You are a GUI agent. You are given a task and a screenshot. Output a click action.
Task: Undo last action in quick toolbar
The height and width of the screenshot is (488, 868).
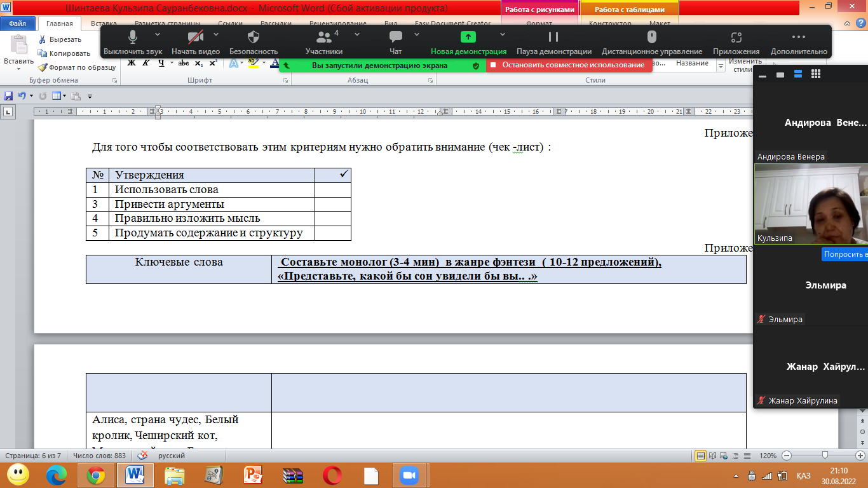22,96
